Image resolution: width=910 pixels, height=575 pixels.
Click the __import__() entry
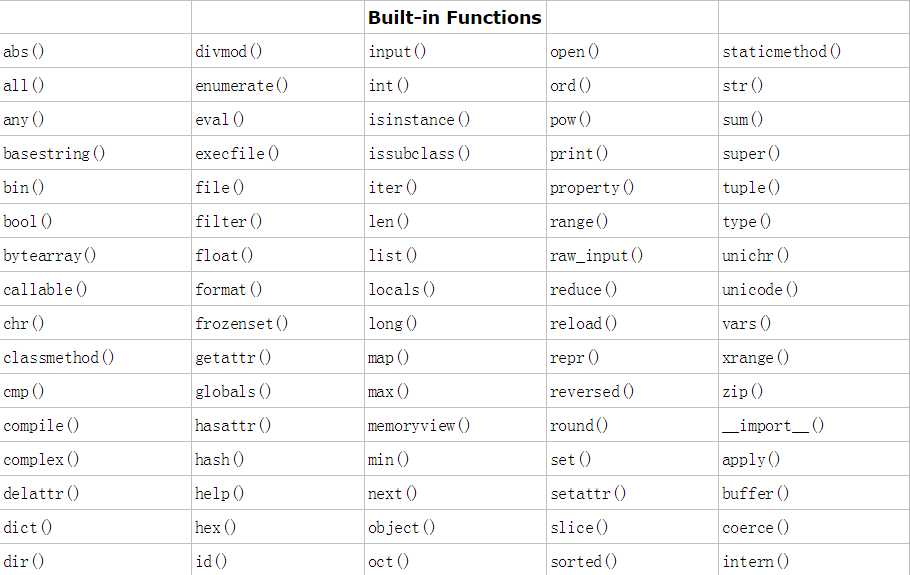[x=773, y=426]
